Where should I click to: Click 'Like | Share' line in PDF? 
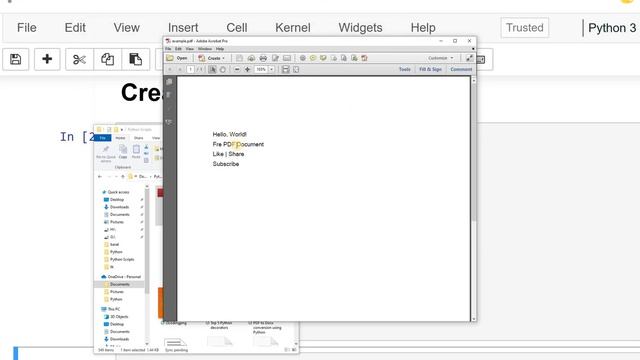click(x=228, y=154)
